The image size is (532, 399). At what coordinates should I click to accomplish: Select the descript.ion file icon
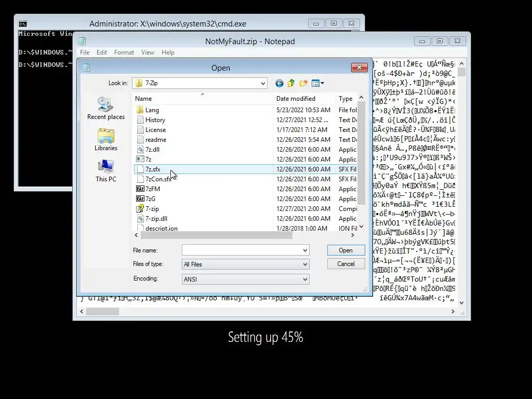coord(140,228)
